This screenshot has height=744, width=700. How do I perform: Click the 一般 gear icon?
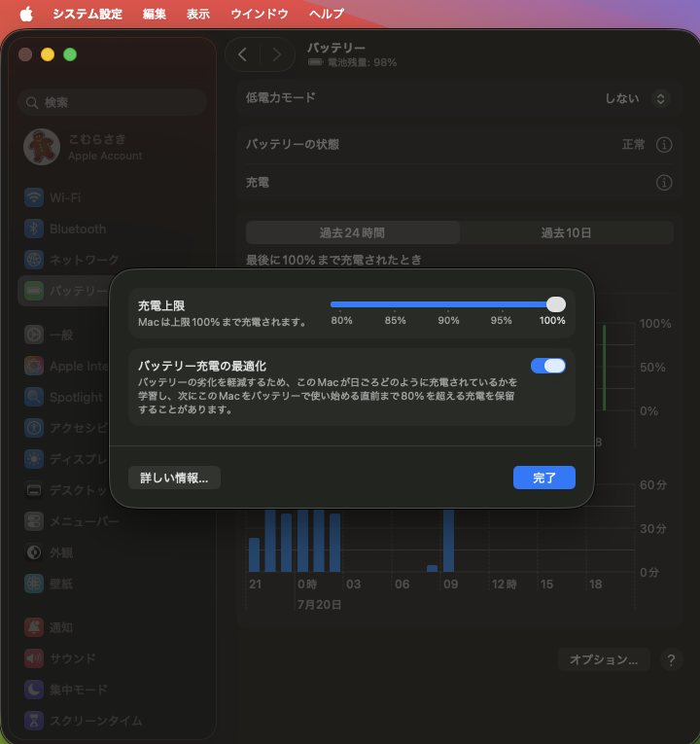pyautogui.click(x=34, y=335)
